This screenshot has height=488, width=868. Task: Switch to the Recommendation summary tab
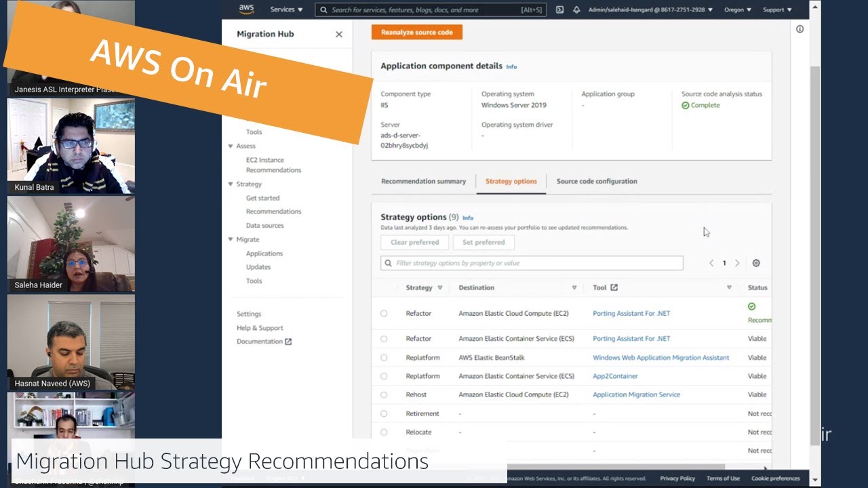pyautogui.click(x=423, y=182)
